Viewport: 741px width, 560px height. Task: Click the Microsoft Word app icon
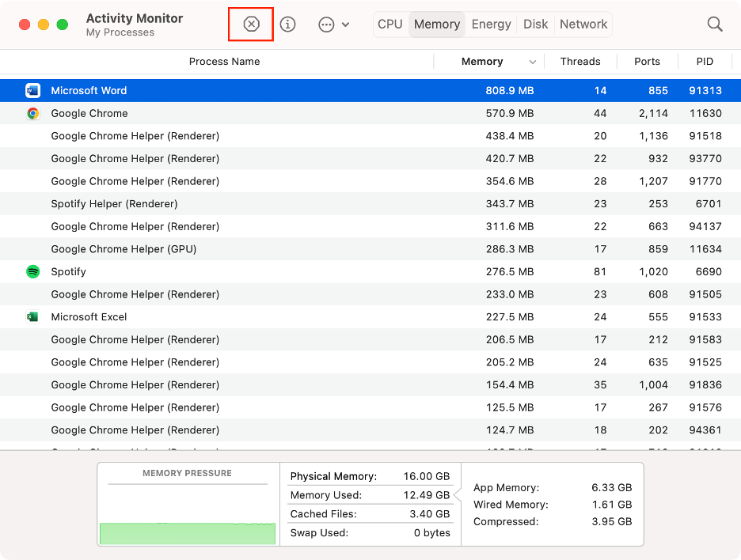pos(32,90)
